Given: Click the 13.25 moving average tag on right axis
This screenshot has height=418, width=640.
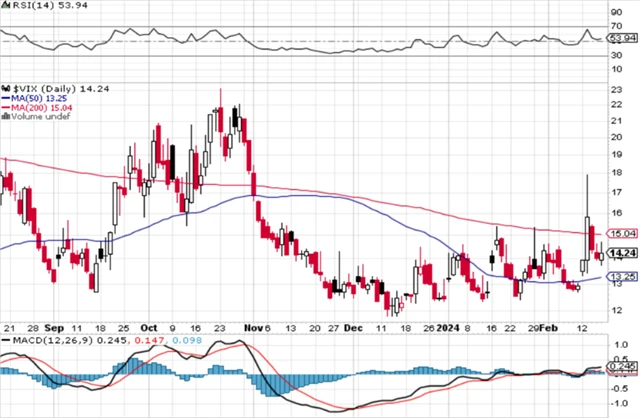Looking at the screenshot, I should coord(620,276).
